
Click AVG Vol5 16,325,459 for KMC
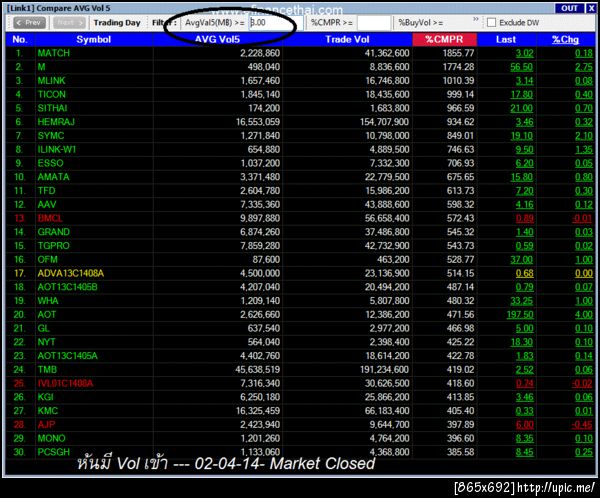(x=258, y=411)
